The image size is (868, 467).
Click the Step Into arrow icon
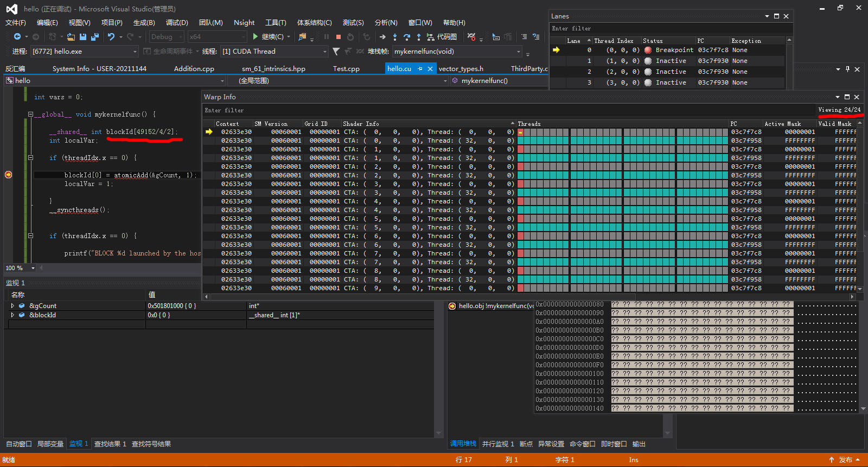point(394,37)
